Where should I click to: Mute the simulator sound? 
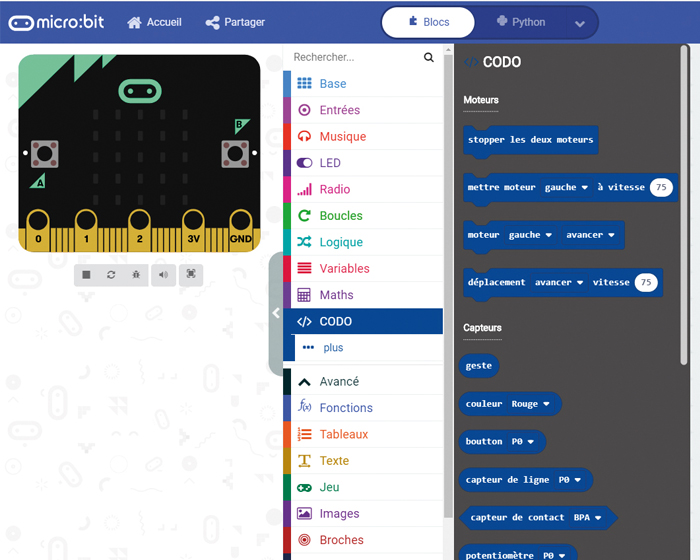[x=163, y=274]
